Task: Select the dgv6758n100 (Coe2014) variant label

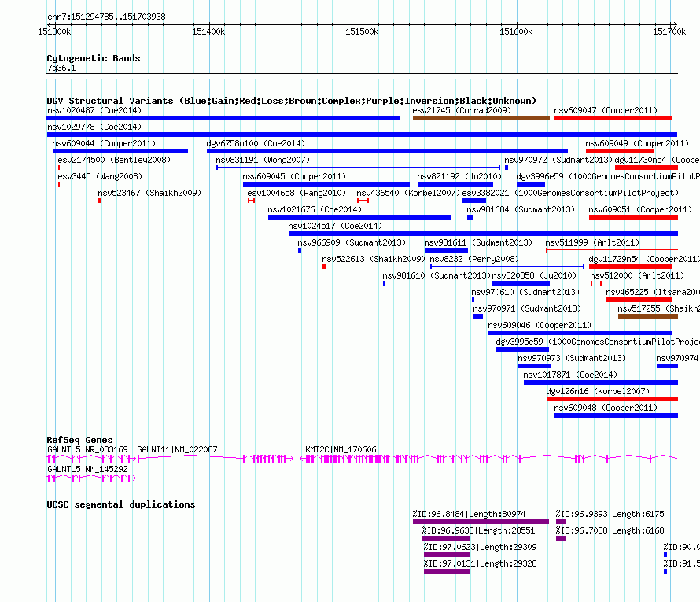Action: coord(256,143)
